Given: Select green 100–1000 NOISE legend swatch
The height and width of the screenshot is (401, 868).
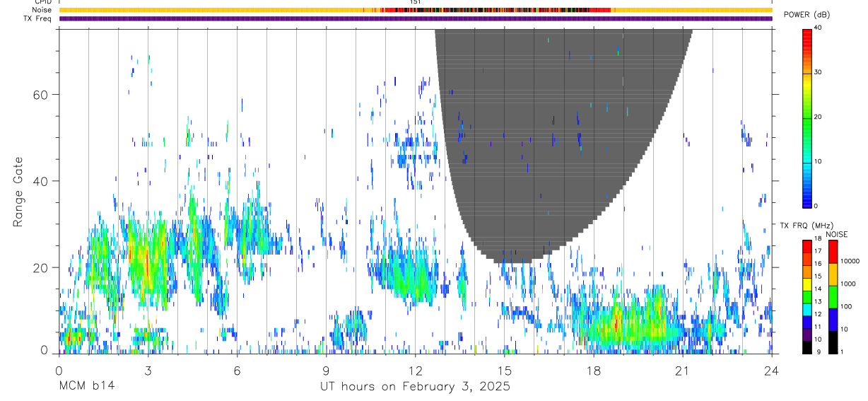Looking at the screenshot, I should click(x=833, y=296).
